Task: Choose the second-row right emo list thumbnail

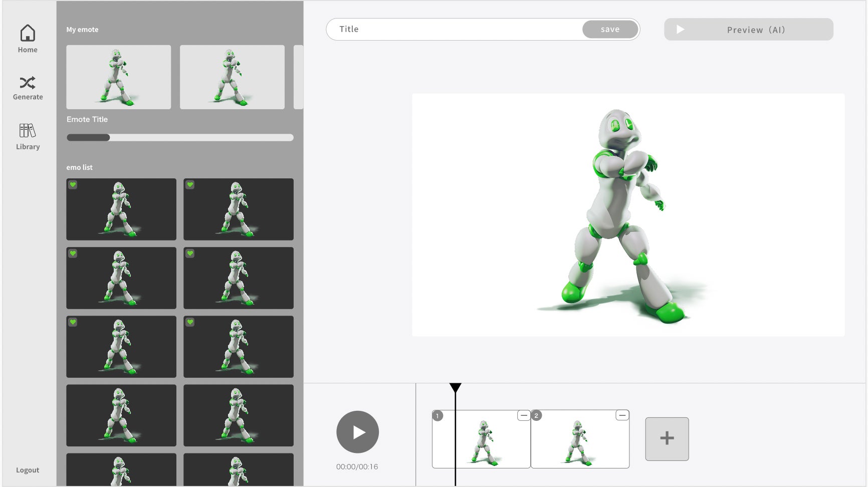Action: tap(239, 278)
